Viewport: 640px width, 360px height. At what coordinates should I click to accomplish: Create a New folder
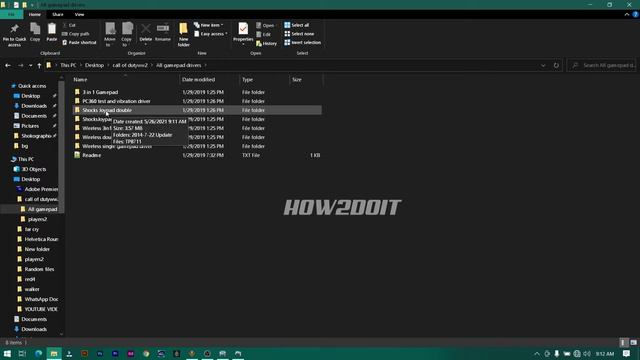tap(183, 35)
